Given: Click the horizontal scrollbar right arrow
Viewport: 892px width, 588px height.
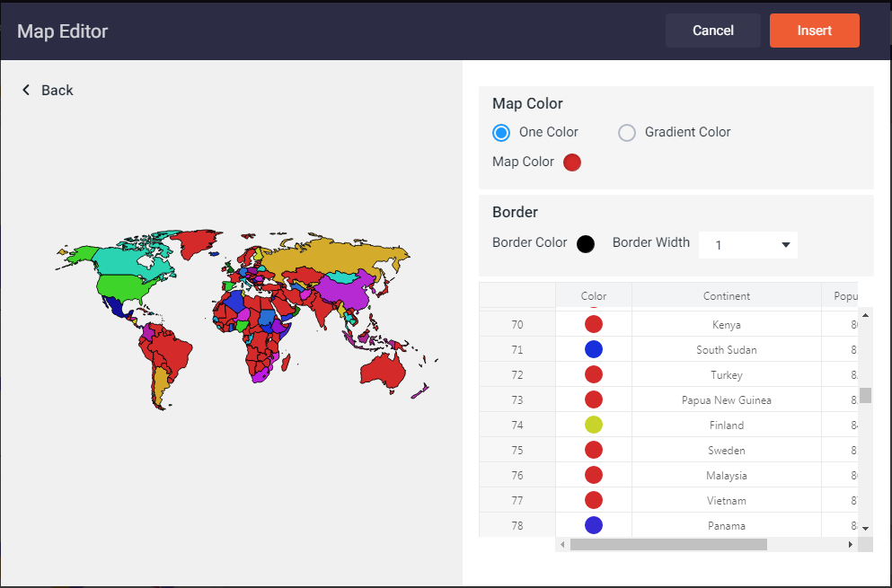Looking at the screenshot, I should coord(851,544).
